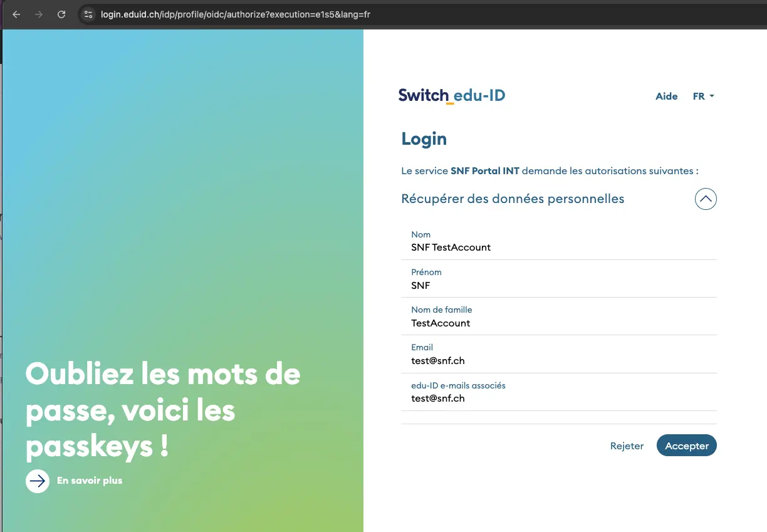The image size is (767, 532).
Task: Click the browser forward arrow
Action: (x=39, y=14)
